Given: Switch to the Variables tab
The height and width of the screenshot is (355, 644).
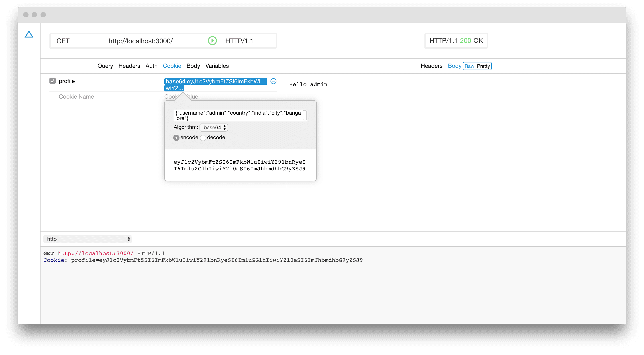Looking at the screenshot, I should tap(217, 66).
